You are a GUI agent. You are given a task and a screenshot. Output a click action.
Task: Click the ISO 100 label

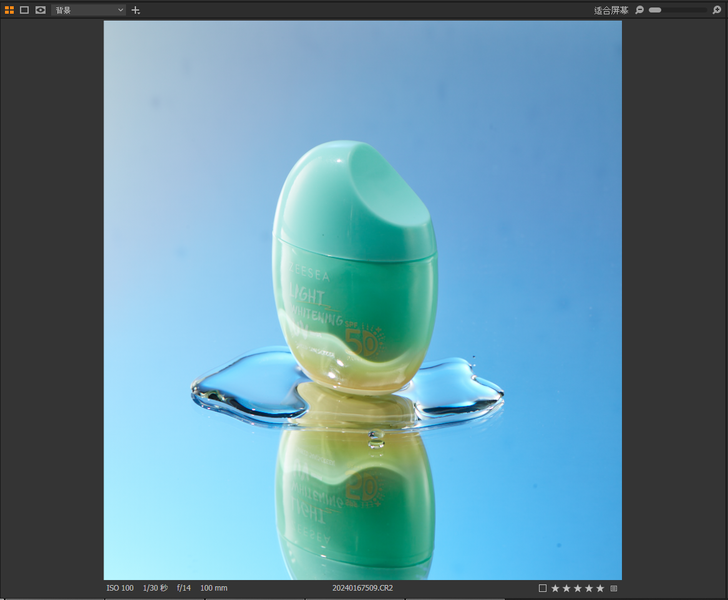(x=120, y=588)
